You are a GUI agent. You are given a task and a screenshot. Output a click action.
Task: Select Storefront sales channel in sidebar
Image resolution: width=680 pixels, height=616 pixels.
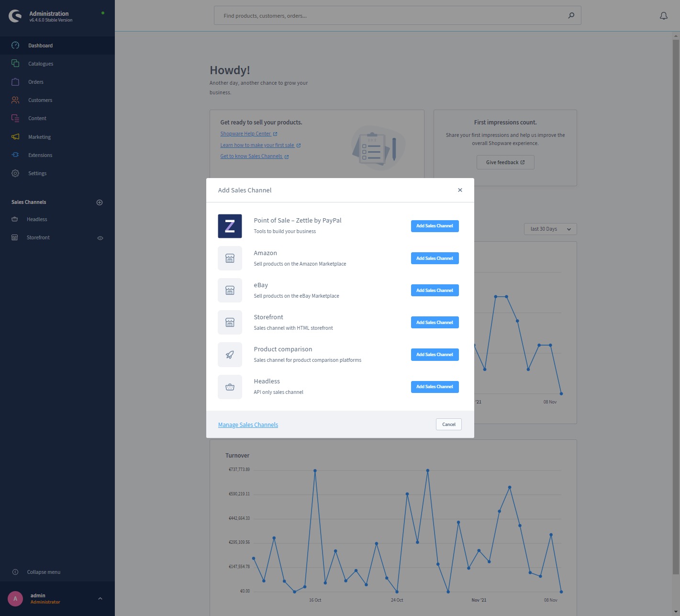tap(38, 237)
